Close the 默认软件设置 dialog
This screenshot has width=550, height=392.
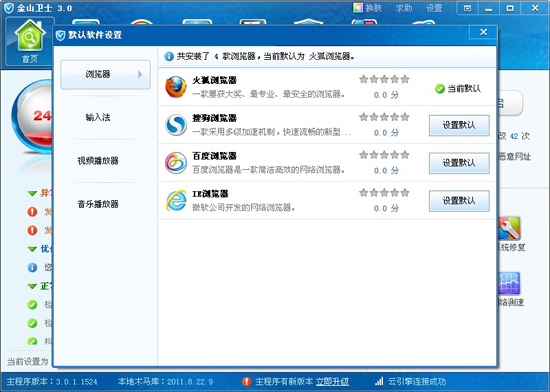point(483,32)
